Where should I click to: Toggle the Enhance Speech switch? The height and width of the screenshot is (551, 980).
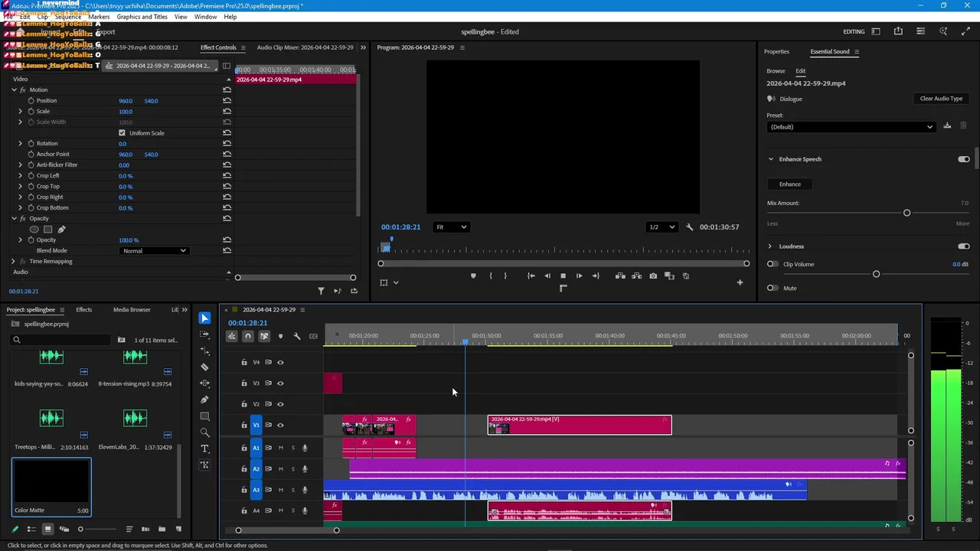coord(963,159)
